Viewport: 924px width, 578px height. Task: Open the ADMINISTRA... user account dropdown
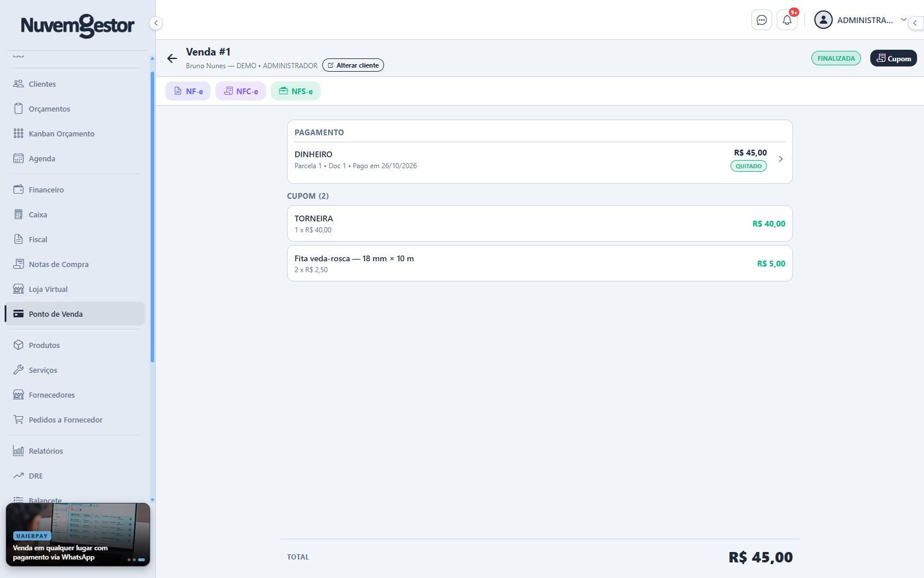coord(860,20)
